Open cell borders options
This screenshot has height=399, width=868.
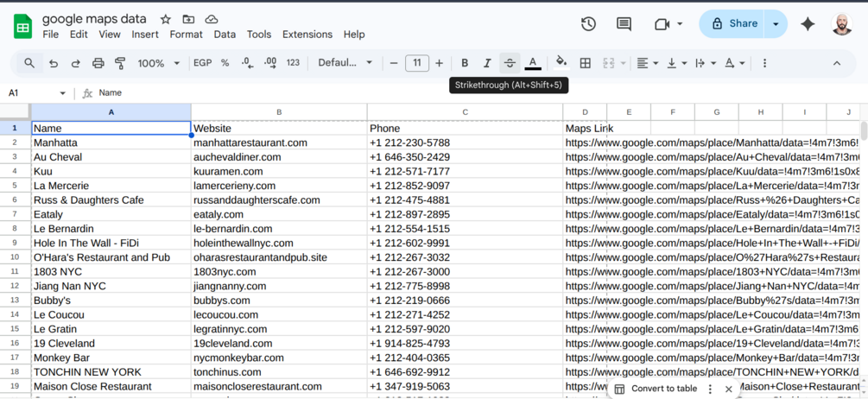[585, 63]
